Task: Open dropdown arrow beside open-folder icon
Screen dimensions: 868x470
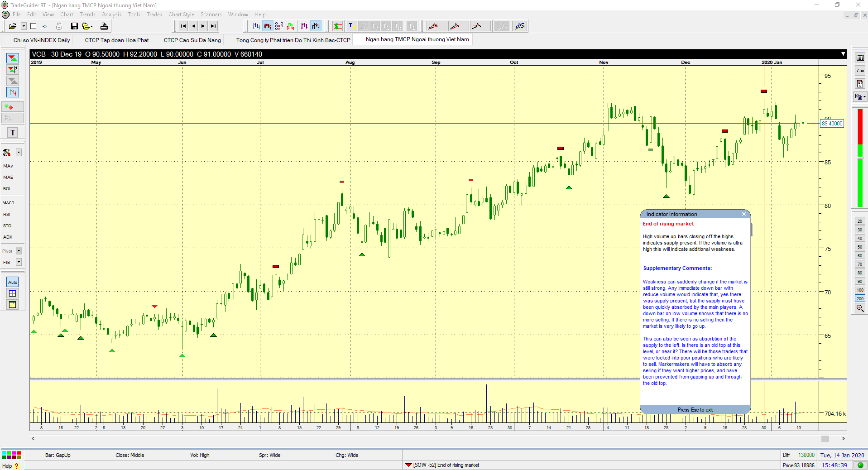Action: [x=24, y=26]
